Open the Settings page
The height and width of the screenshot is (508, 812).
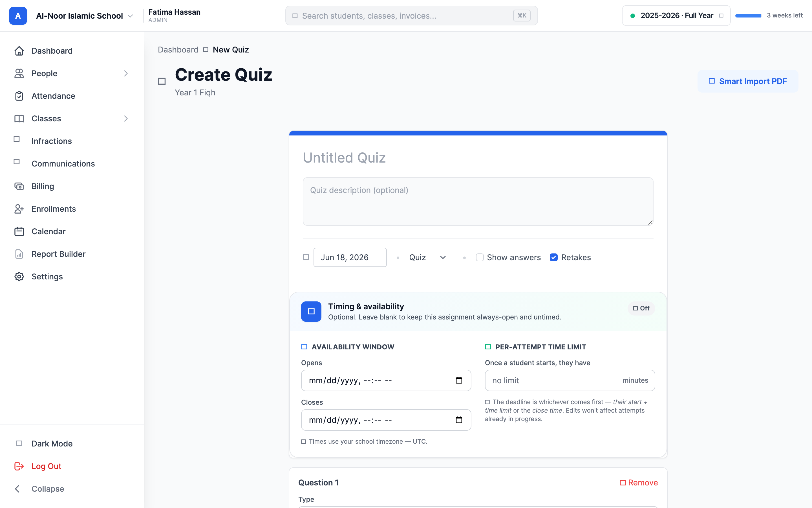point(71,276)
